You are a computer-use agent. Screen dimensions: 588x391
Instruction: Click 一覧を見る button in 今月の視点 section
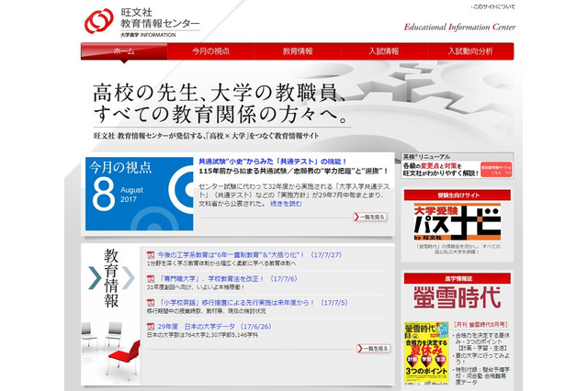[x=369, y=217]
